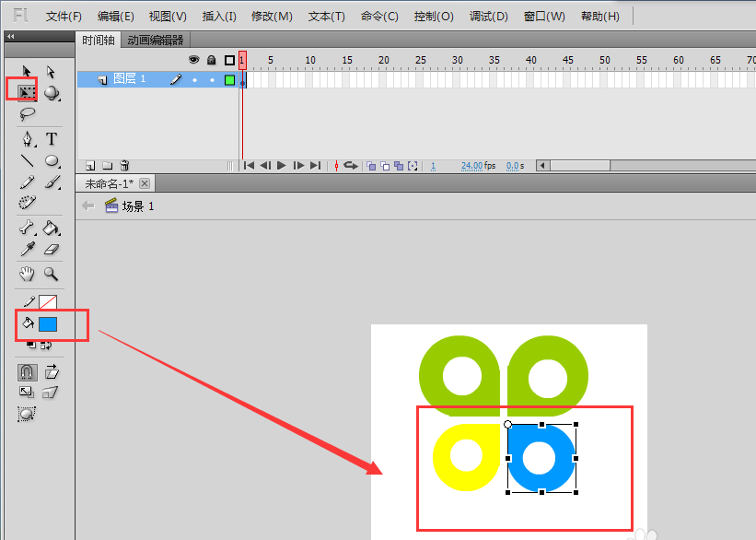Toggle show all layers as outlines

pos(229,60)
